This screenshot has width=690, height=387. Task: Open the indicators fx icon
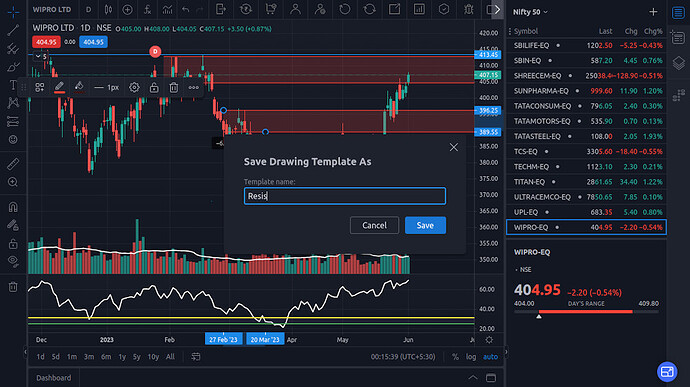(148, 9)
